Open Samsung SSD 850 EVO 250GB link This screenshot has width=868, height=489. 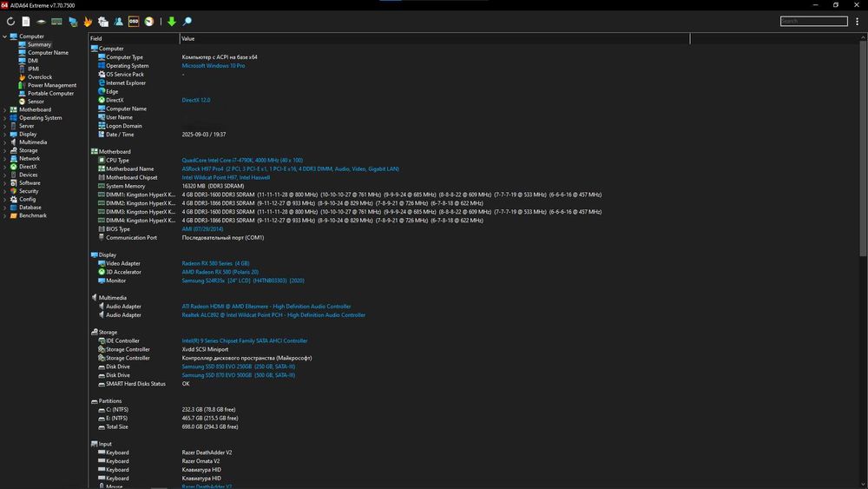[238, 367]
